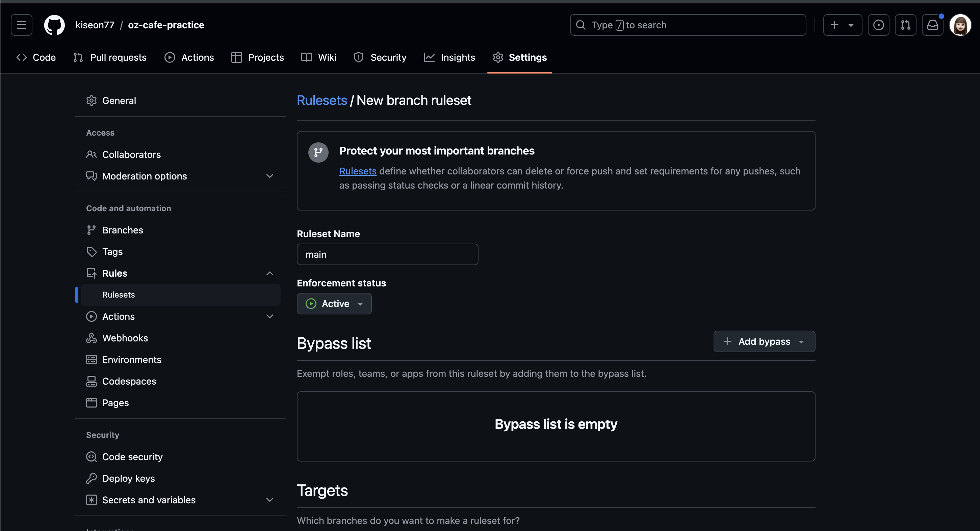The image size is (980, 531).
Task: Click the Rulesets breadcrumb link
Action: (321, 100)
